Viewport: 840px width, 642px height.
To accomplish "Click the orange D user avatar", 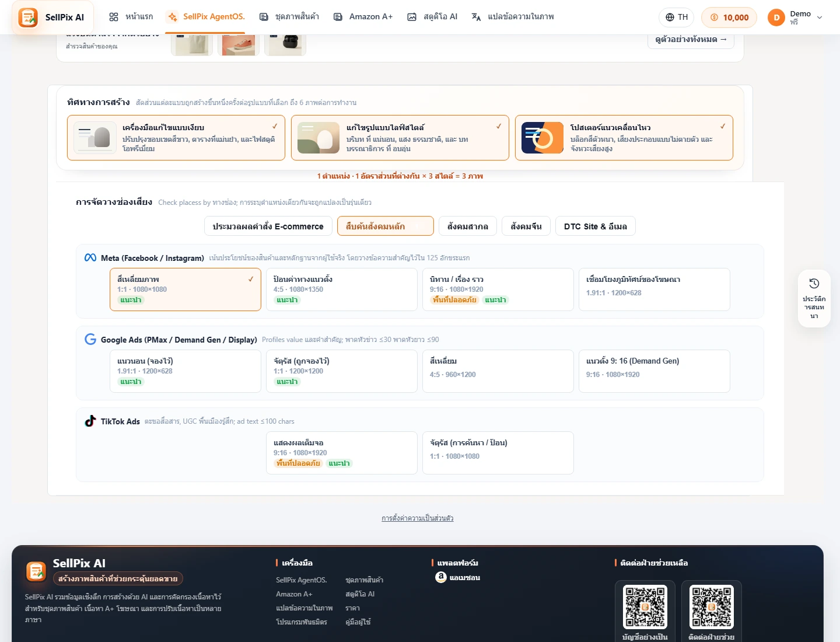I will pos(776,18).
